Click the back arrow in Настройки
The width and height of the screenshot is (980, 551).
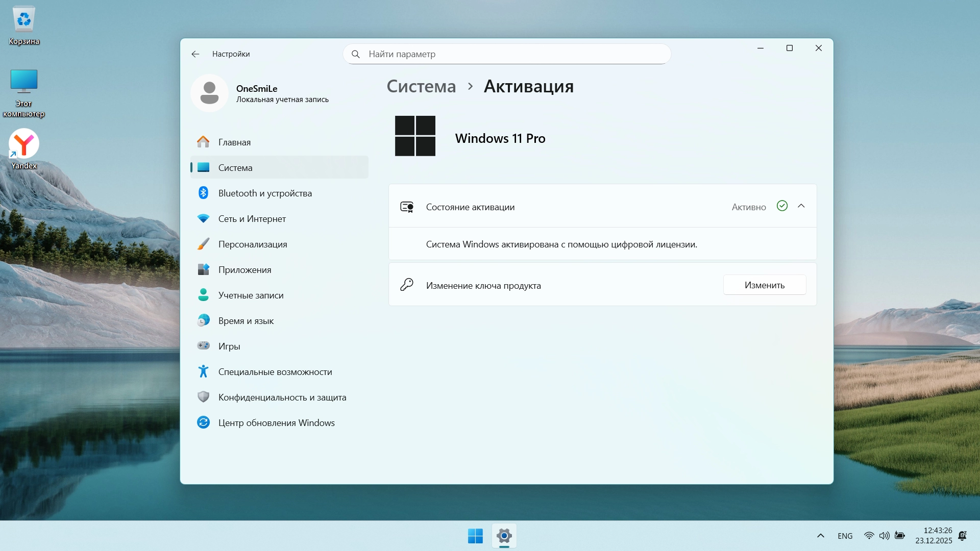coord(195,54)
